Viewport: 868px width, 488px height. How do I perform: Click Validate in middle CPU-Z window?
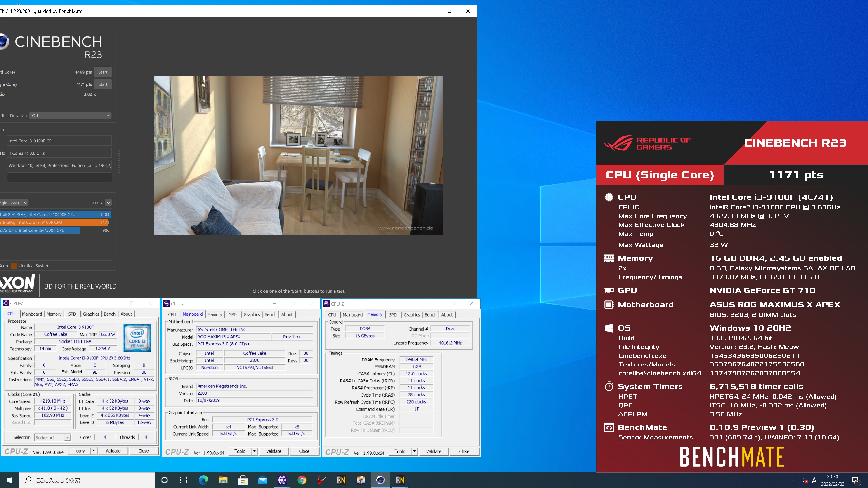pos(274,451)
